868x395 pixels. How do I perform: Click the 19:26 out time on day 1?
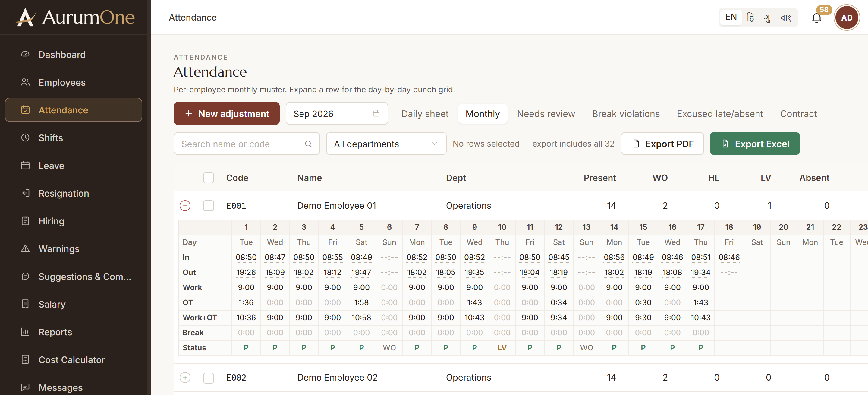[246, 272]
